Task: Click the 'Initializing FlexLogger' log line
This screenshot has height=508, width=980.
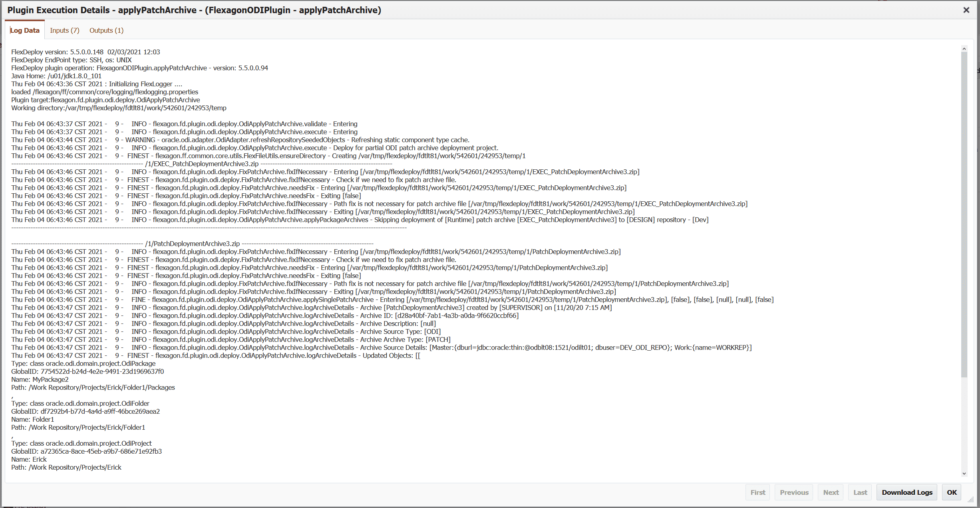Action: point(97,84)
